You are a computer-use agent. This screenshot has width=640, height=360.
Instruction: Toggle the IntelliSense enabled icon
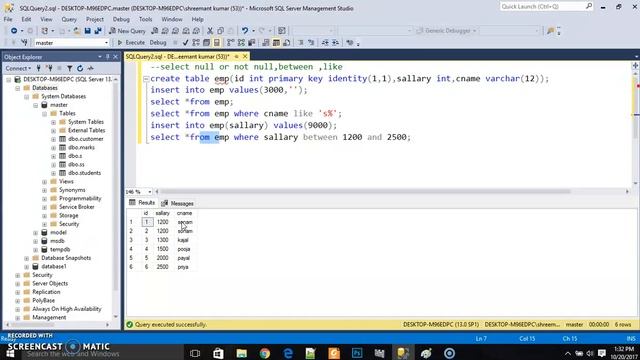coord(217,42)
